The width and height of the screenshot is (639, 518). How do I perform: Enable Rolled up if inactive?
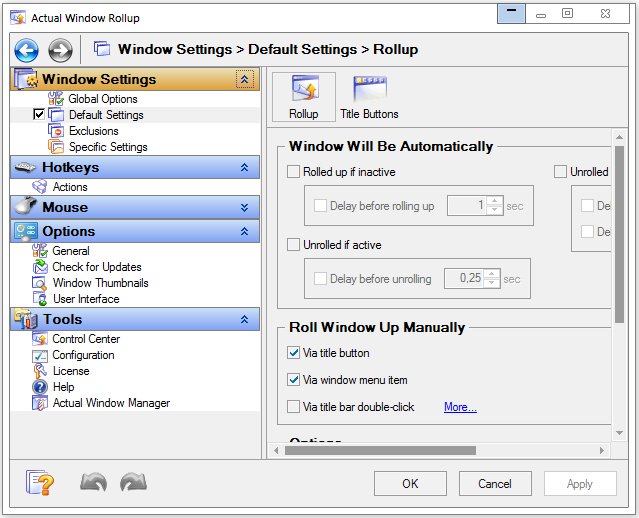pos(293,172)
